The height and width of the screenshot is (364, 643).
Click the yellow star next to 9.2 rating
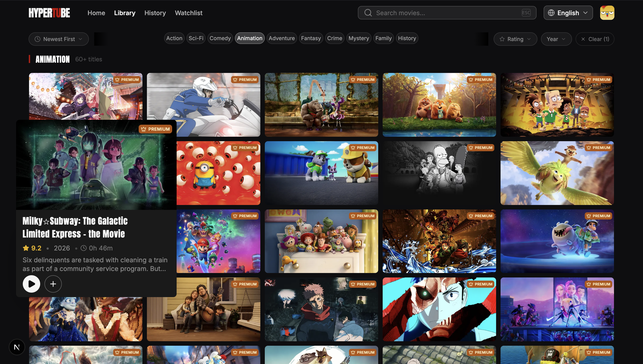(x=26, y=248)
